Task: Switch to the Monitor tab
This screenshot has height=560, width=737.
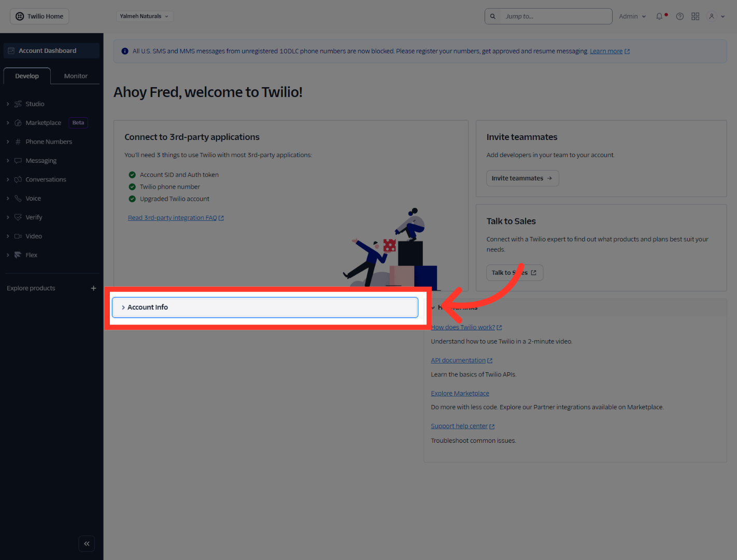Action: point(76,76)
